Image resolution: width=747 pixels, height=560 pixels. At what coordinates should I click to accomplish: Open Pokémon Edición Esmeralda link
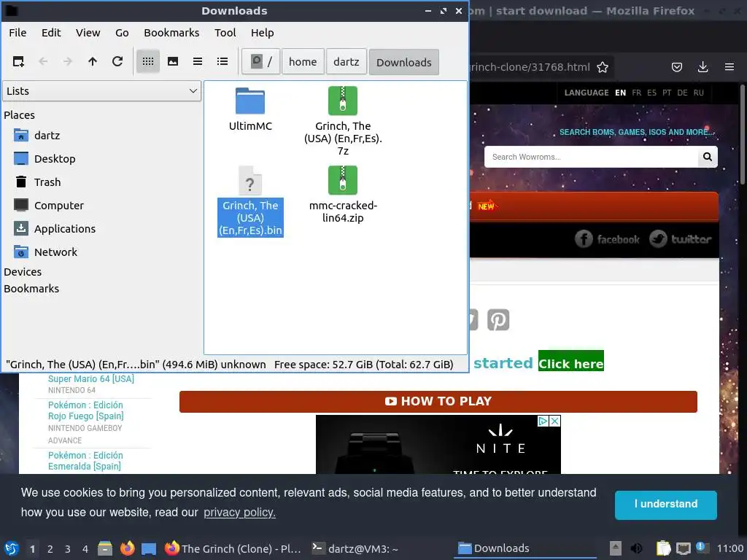[x=85, y=461]
